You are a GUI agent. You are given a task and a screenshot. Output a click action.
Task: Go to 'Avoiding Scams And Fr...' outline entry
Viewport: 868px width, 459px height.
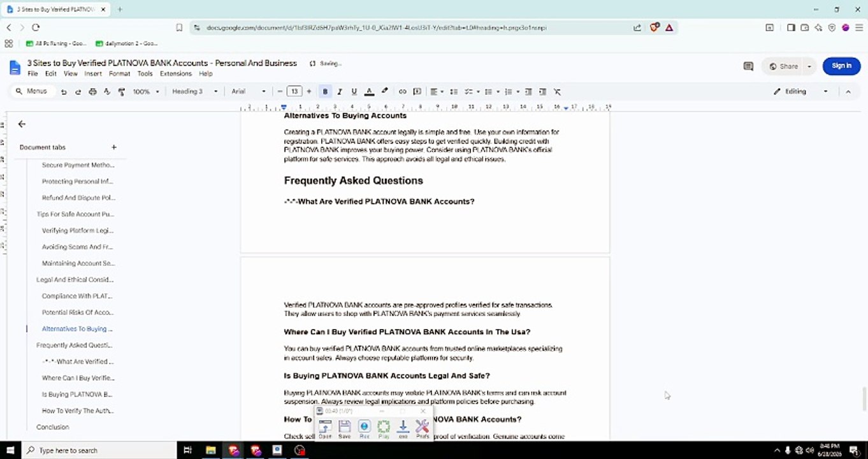77,247
